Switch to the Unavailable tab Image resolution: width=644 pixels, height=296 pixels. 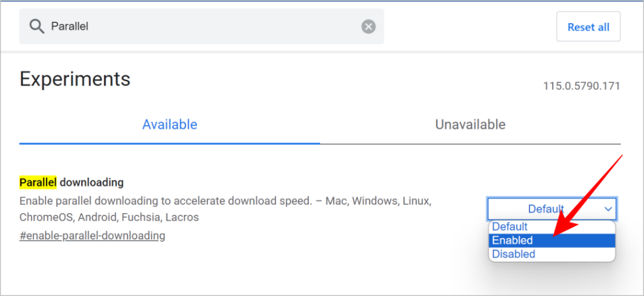[x=470, y=124]
